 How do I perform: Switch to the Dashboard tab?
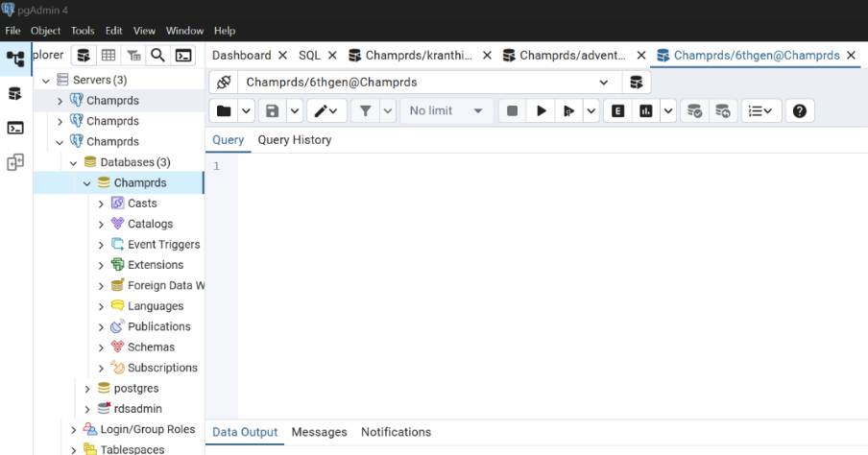click(241, 56)
